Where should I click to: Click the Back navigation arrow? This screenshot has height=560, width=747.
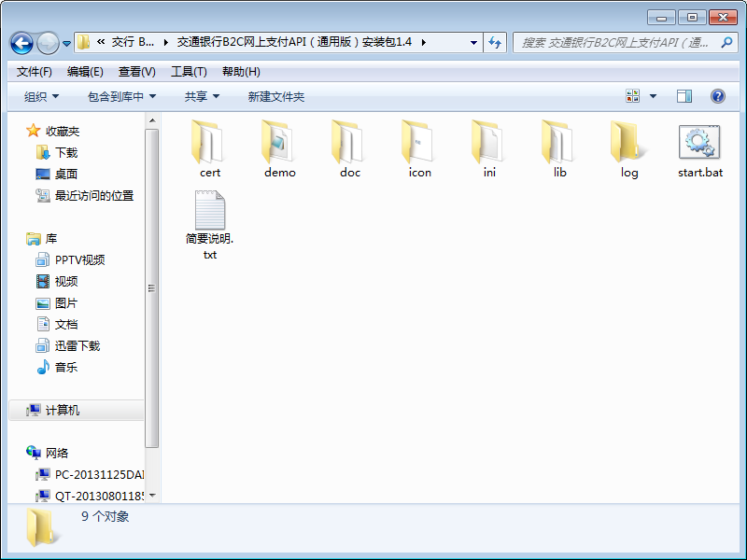pyautogui.click(x=21, y=43)
